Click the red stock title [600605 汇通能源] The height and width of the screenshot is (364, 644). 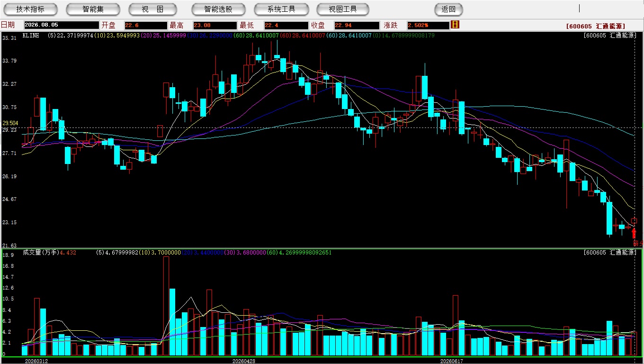tap(596, 27)
